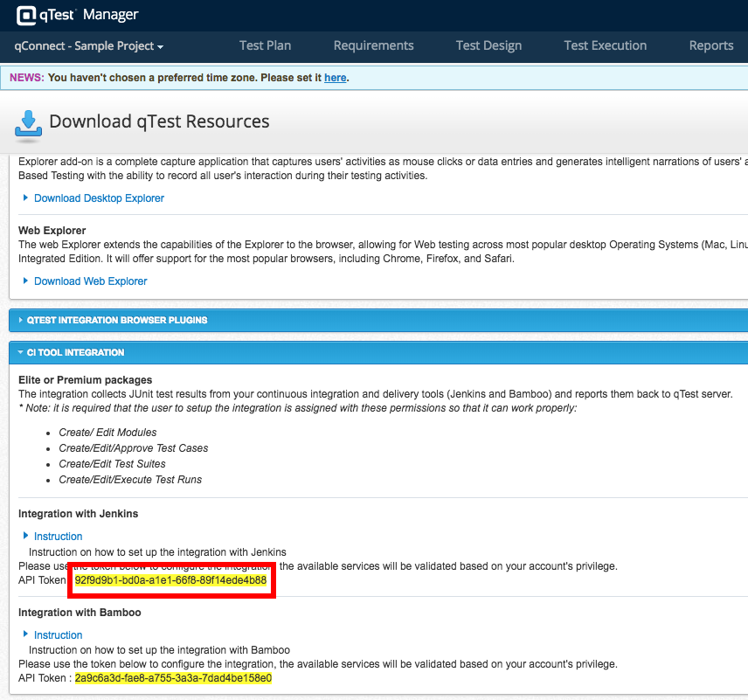Click the 'Integration with Bamboo' heading
This screenshot has height=700, width=748.
tap(80, 613)
